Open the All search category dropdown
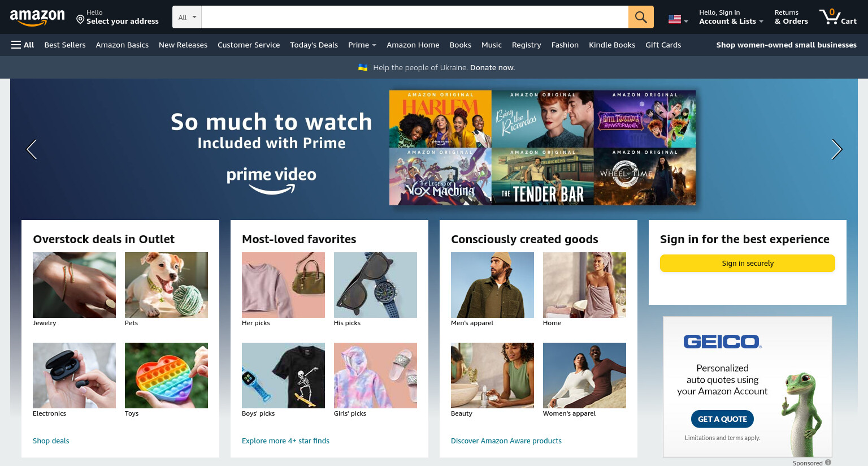Image resolution: width=868 pixels, height=466 pixels. [187, 17]
